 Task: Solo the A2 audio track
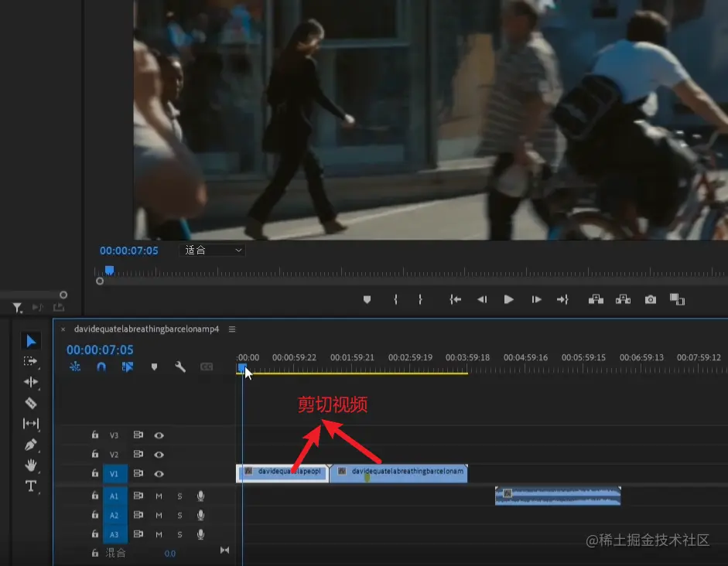click(x=179, y=515)
